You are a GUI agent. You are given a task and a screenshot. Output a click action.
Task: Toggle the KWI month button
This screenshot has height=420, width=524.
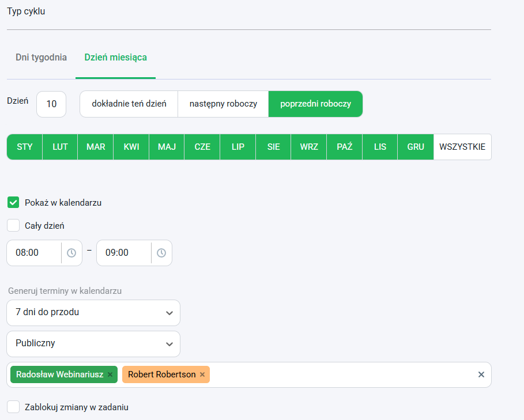131,147
